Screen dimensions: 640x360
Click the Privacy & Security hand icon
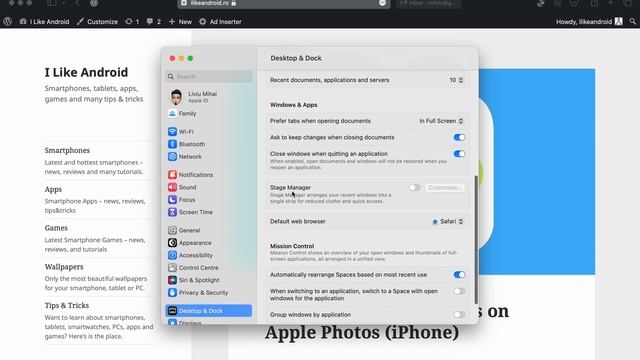tap(172, 293)
